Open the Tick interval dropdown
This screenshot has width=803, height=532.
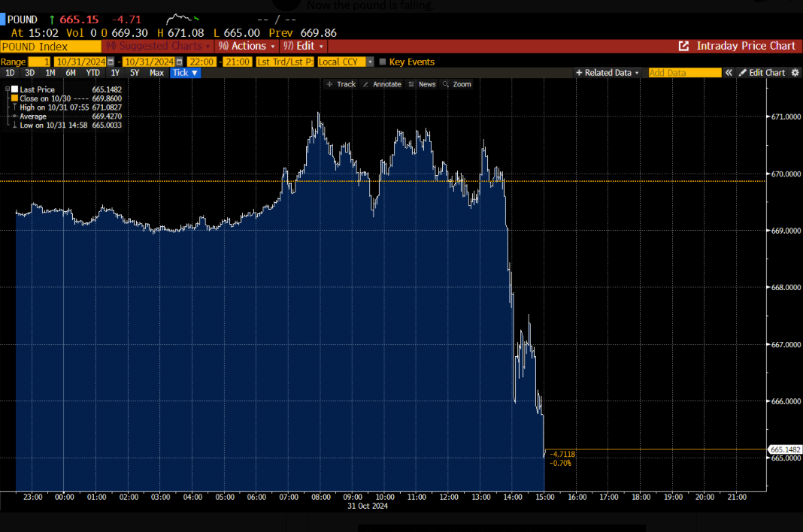[185, 73]
